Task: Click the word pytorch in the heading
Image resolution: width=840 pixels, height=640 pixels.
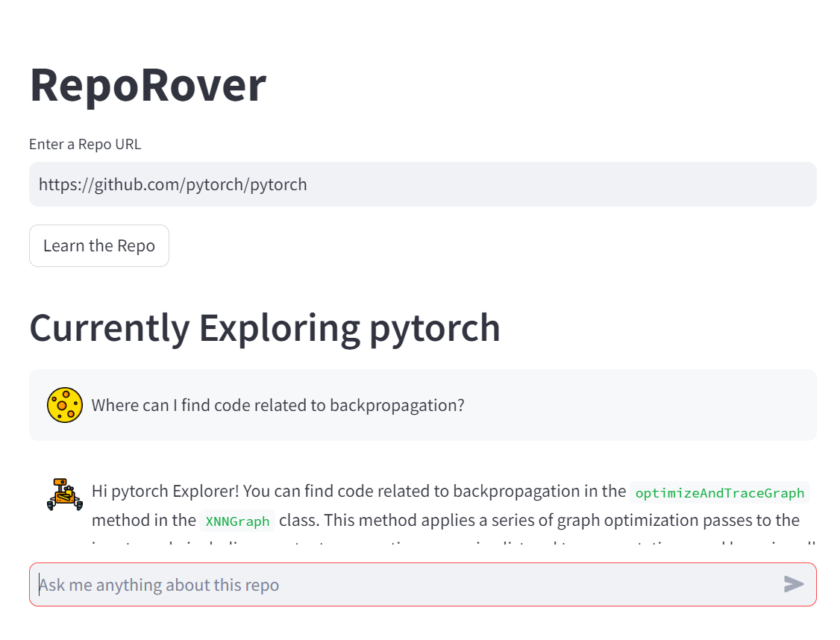Action: [x=434, y=327]
